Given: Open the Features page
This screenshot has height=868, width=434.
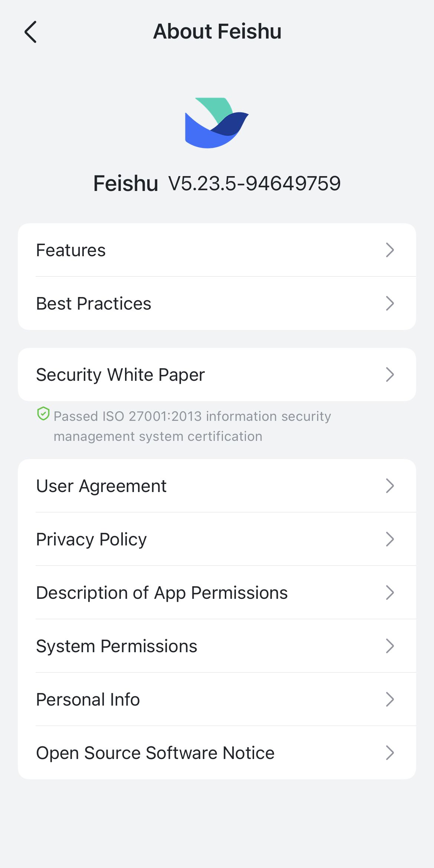Looking at the screenshot, I should (x=71, y=250).
